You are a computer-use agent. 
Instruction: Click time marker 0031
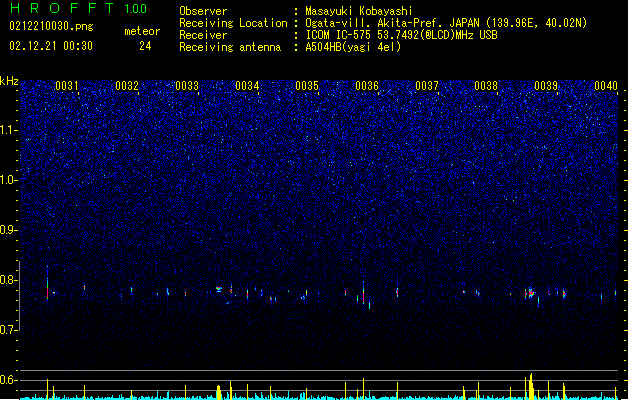67,86
